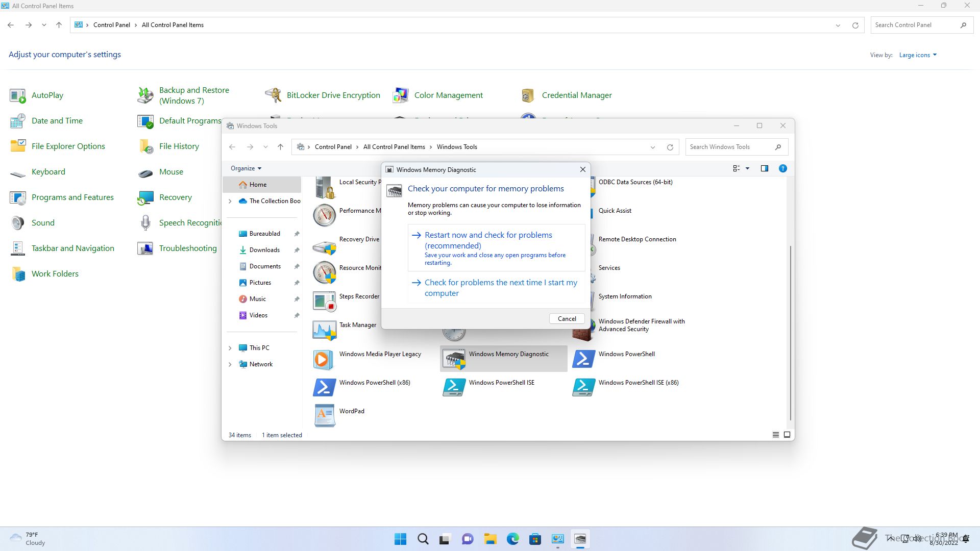Open address history dropdown in Control Panel window
980x551 pixels.
838,25
